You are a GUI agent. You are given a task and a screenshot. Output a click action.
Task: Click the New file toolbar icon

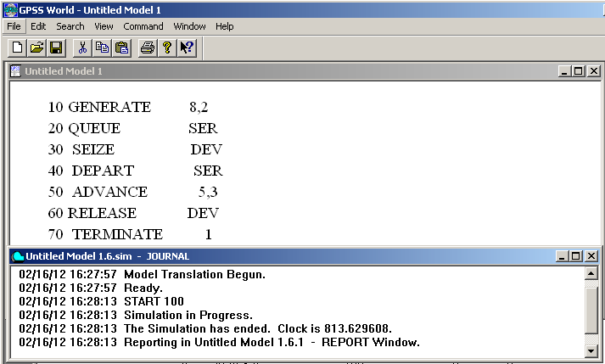tap(17, 48)
